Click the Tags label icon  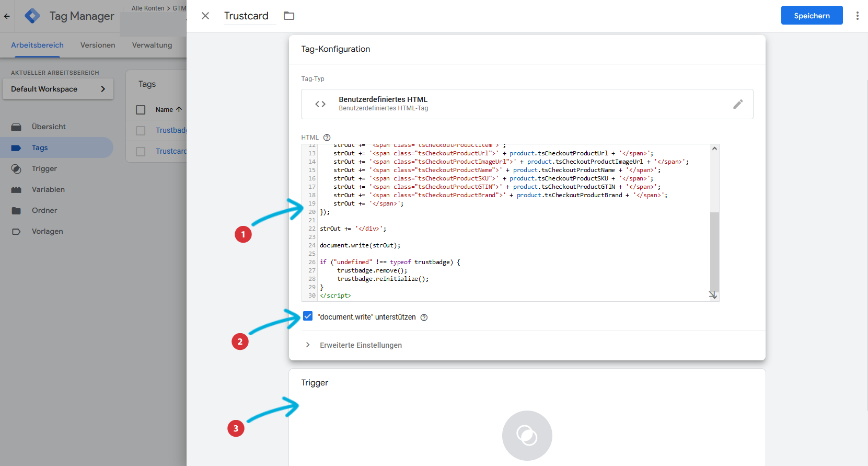pyautogui.click(x=16, y=148)
